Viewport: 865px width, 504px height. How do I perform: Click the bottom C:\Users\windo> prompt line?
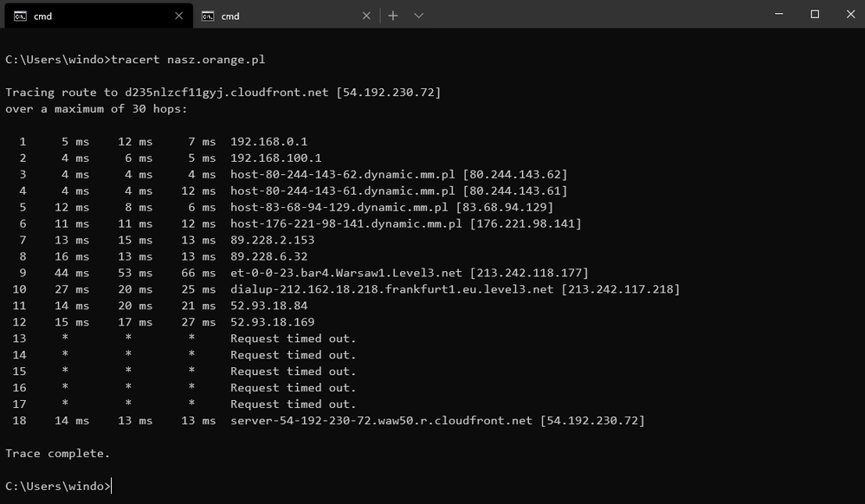tap(58, 486)
